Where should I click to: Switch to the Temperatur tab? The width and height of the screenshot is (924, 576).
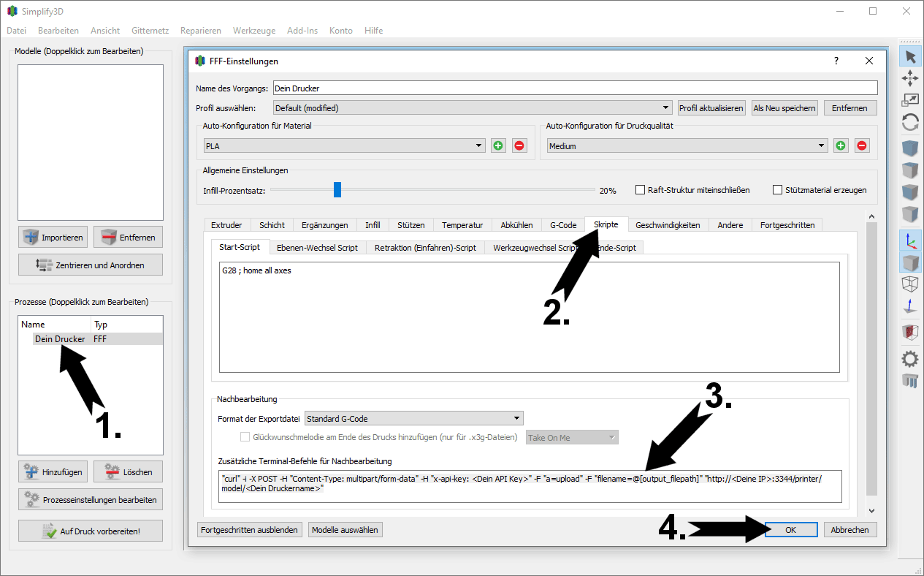pyautogui.click(x=462, y=225)
